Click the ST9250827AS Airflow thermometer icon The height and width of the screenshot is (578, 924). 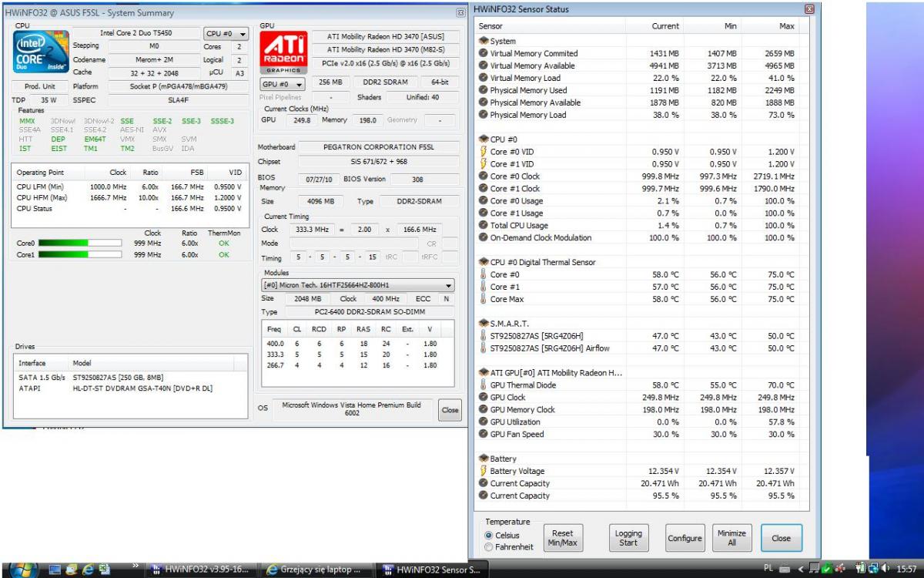tap(484, 348)
